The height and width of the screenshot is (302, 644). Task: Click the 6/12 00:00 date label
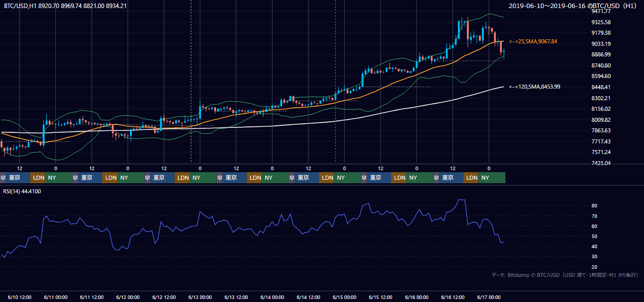point(128,297)
